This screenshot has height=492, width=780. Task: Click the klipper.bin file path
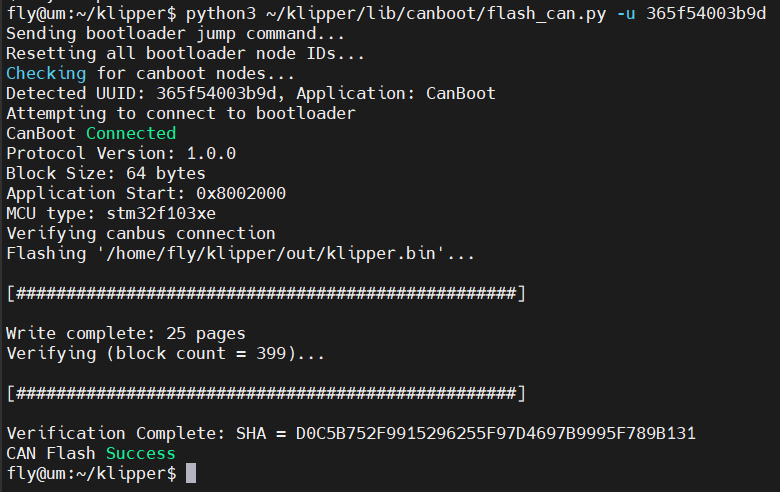[271, 254]
